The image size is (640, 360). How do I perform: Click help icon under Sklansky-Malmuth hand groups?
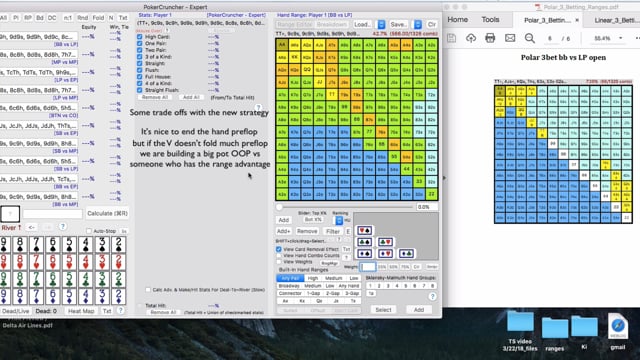[432, 296]
